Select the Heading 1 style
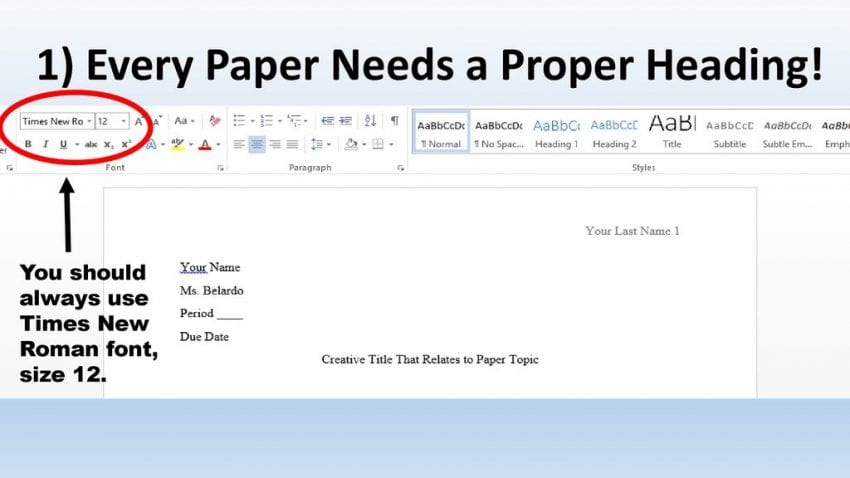The height and width of the screenshot is (478, 850). click(556, 132)
